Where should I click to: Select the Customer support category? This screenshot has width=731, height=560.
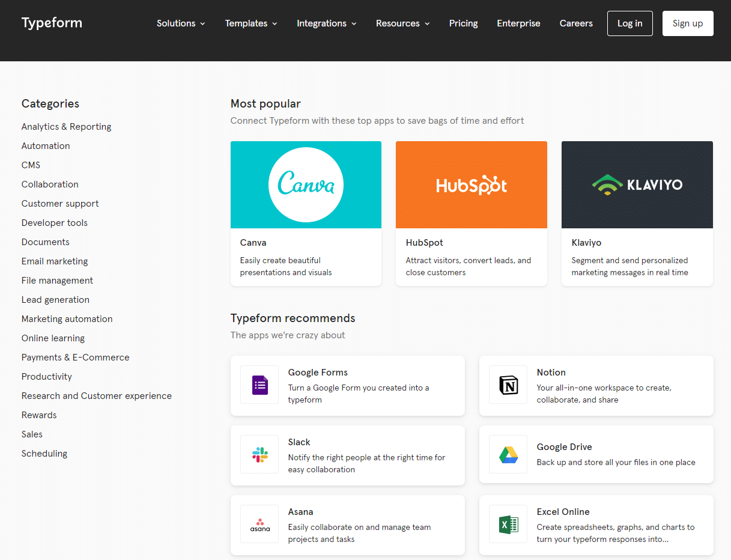pos(60,204)
